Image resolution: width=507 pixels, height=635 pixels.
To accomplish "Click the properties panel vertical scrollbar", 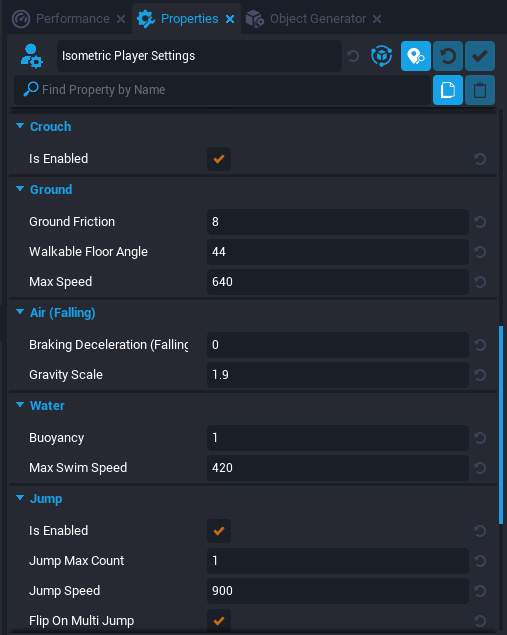I will [x=501, y=424].
